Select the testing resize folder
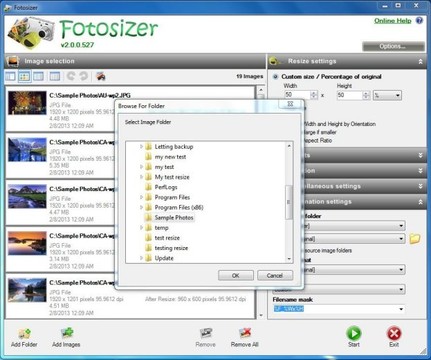 [171, 248]
